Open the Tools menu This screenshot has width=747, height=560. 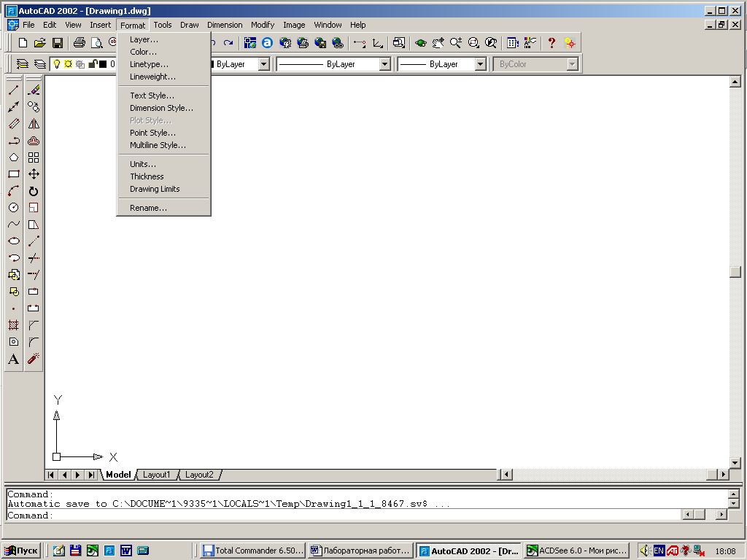click(x=163, y=25)
